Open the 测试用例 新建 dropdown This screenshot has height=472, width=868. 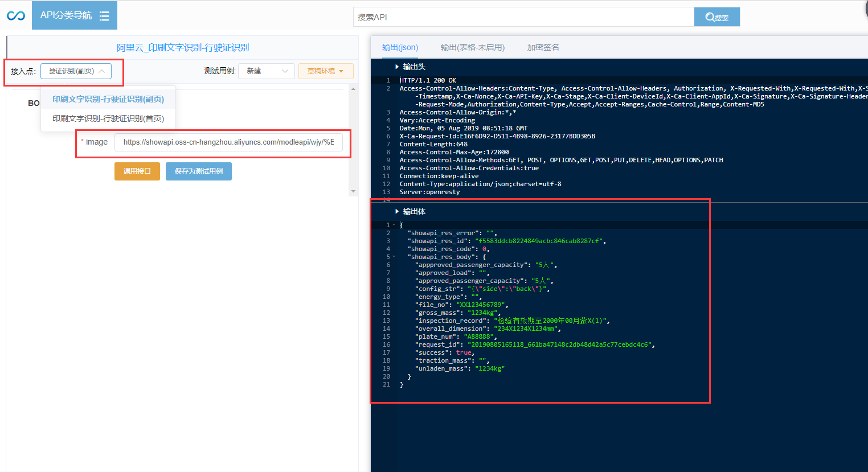point(267,71)
